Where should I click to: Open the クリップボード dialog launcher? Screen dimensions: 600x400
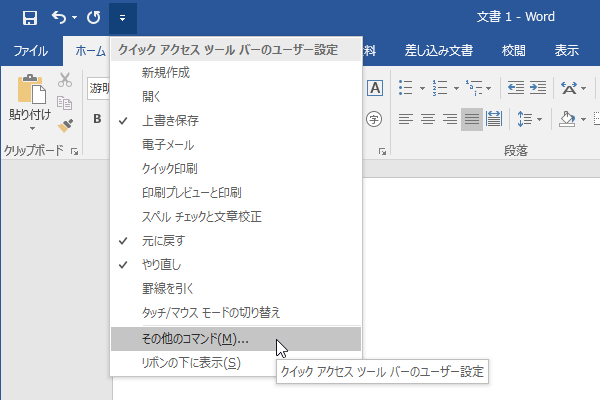[x=74, y=152]
